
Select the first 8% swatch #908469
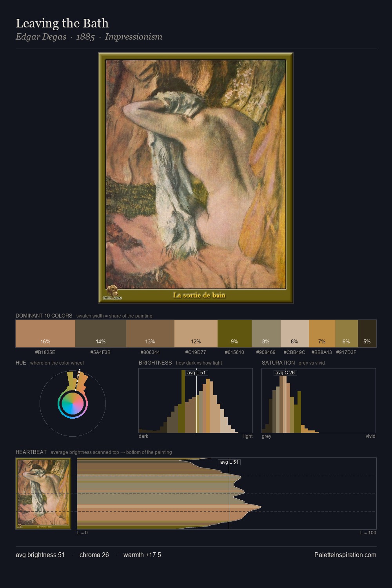[x=266, y=334]
